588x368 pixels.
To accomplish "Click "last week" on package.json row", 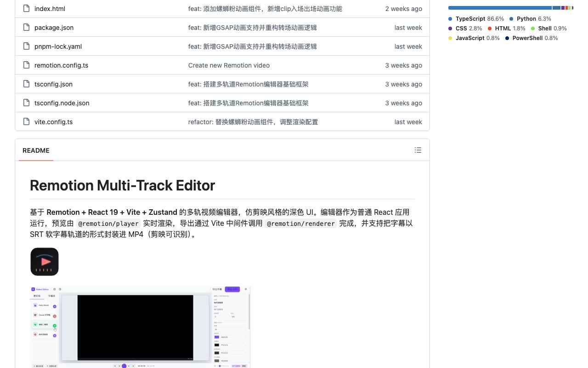I will pyautogui.click(x=408, y=28).
